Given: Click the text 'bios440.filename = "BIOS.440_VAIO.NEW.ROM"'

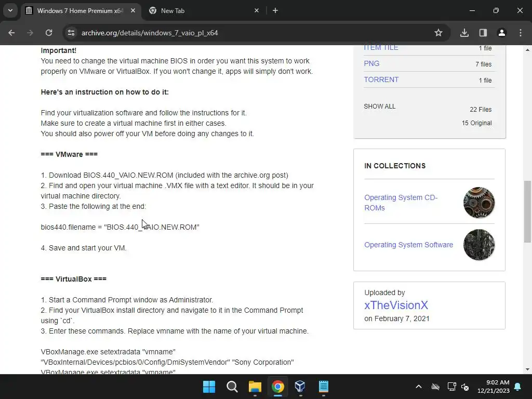Looking at the screenshot, I should [120, 227].
